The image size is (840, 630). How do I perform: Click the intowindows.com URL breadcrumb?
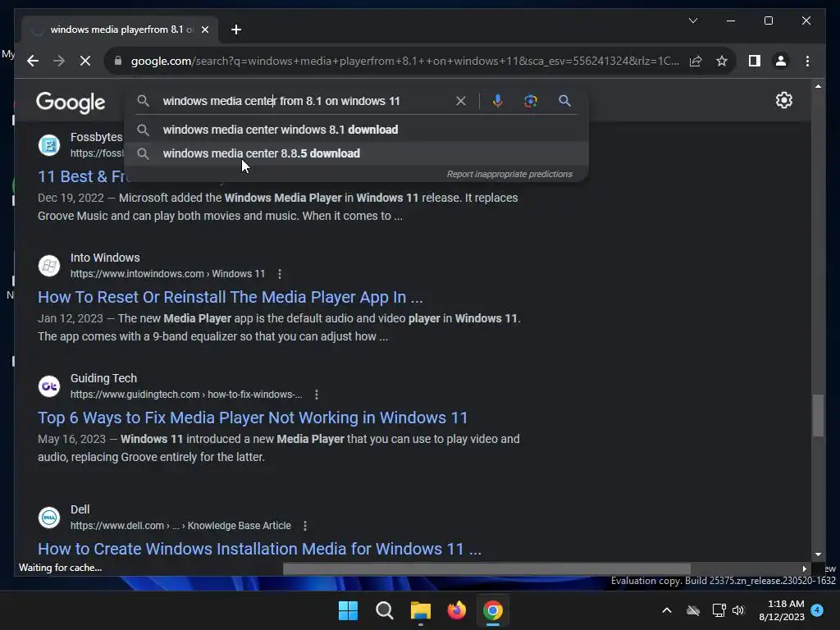tap(167, 274)
